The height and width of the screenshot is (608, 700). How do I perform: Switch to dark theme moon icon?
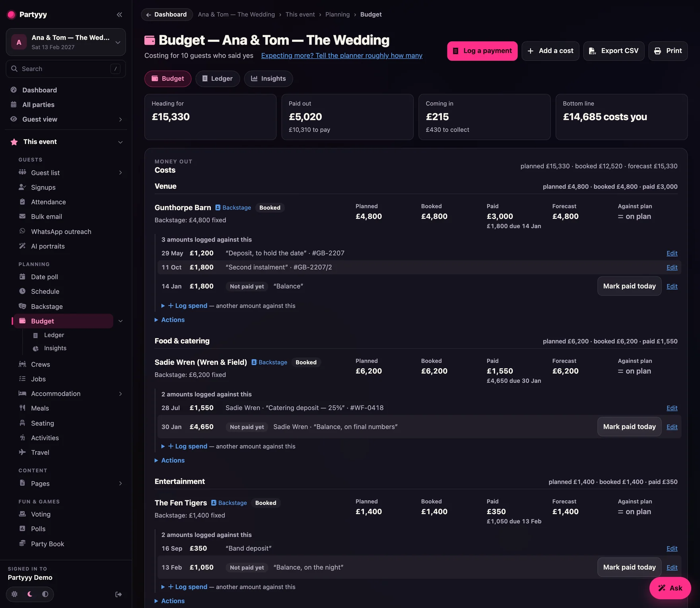(x=30, y=594)
